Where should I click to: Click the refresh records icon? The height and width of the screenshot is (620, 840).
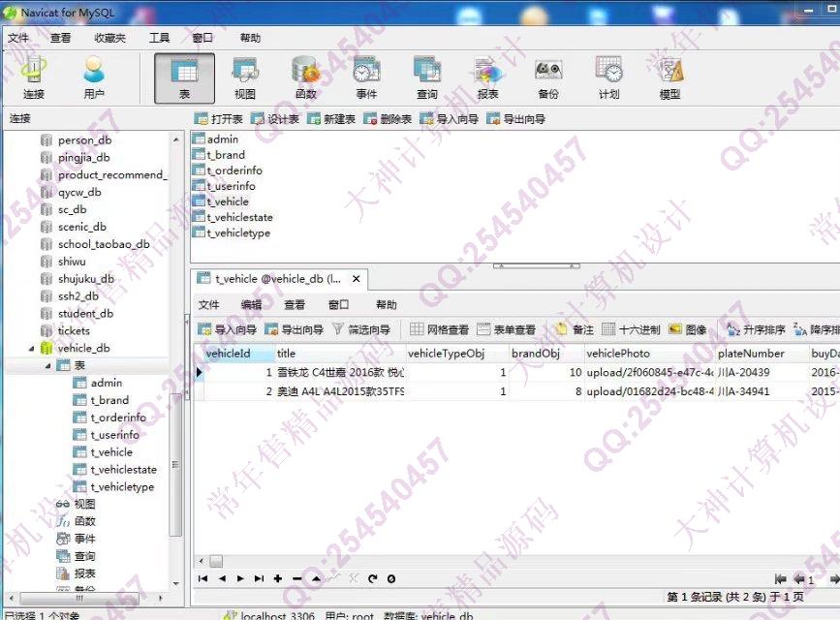373,578
